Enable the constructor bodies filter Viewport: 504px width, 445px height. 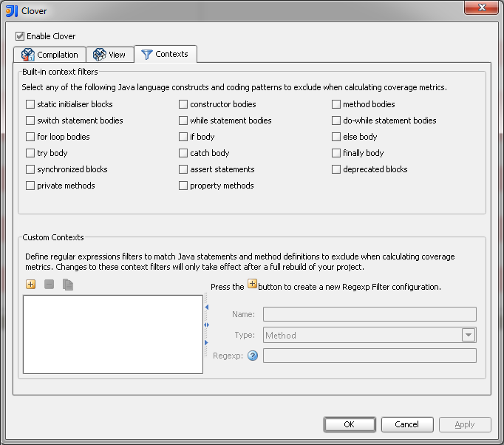183,104
